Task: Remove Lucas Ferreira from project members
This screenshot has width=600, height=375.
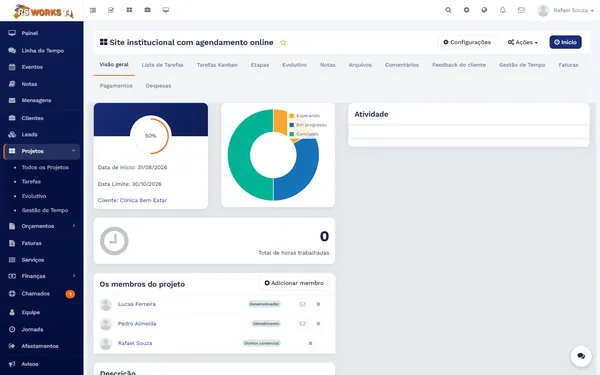Action: point(318,304)
